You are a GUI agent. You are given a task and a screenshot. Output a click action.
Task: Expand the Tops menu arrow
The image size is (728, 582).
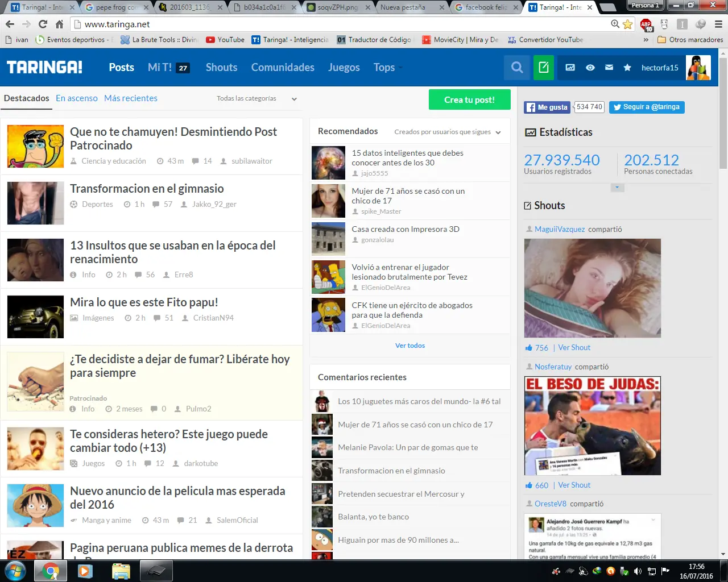click(x=400, y=68)
